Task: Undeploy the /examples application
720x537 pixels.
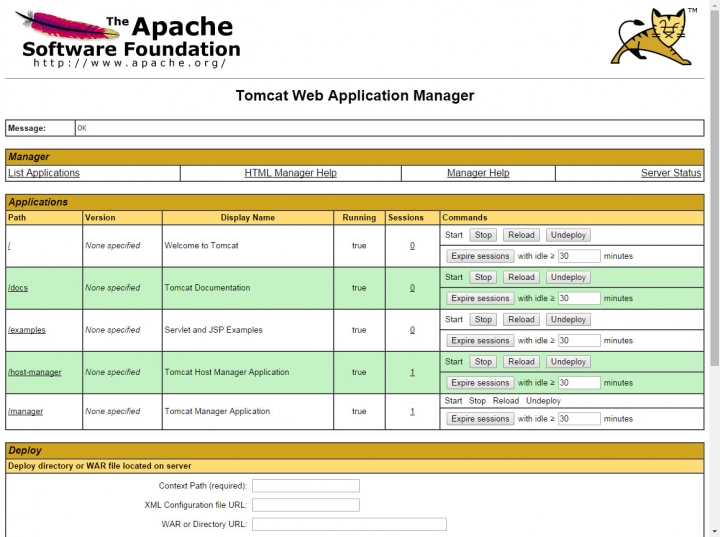Action: [x=568, y=320]
